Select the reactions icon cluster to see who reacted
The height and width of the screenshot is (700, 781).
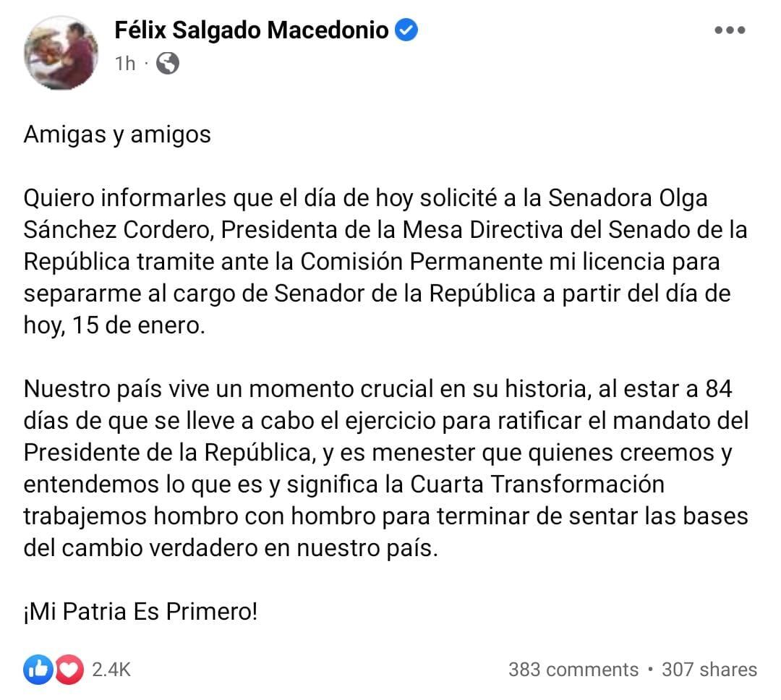coord(52,670)
